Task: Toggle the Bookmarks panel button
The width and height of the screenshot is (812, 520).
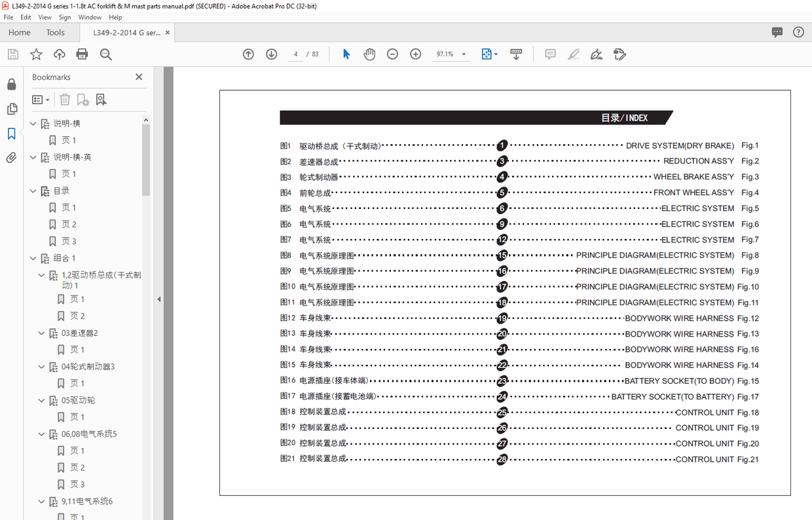Action: click(x=11, y=134)
